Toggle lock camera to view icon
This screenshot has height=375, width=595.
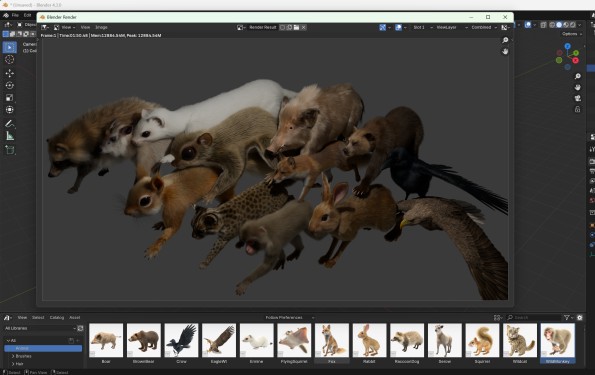tap(578, 109)
